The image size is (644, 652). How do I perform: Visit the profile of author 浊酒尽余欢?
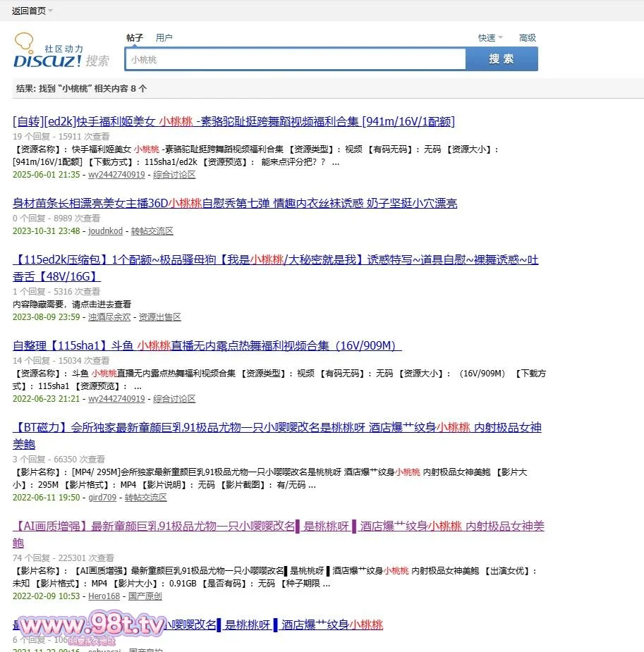[x=109, y=317]
